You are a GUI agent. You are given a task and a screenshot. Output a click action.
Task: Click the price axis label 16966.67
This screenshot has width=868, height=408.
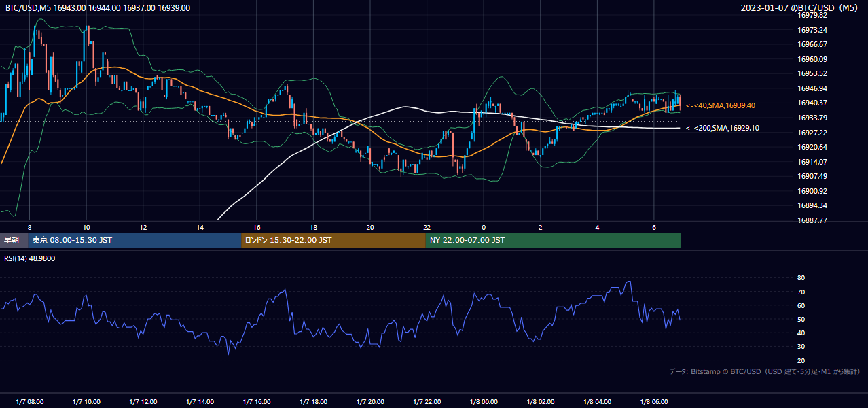point(812,44)
